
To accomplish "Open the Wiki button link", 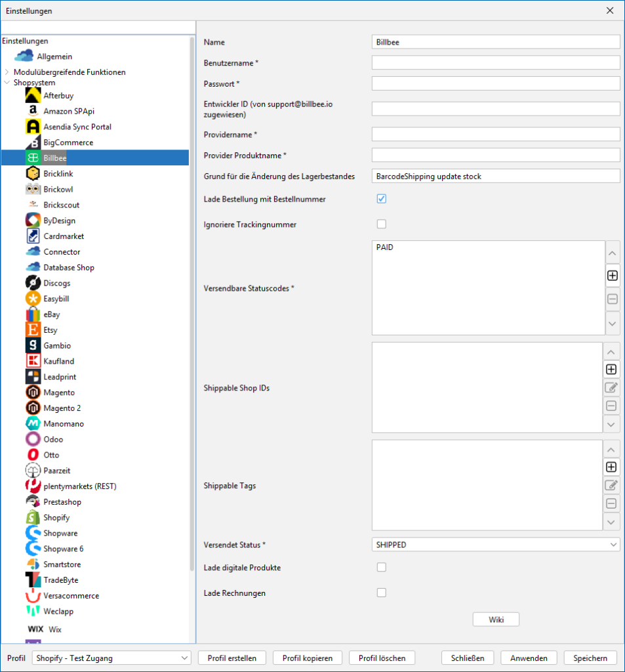I will click(496, 619).
